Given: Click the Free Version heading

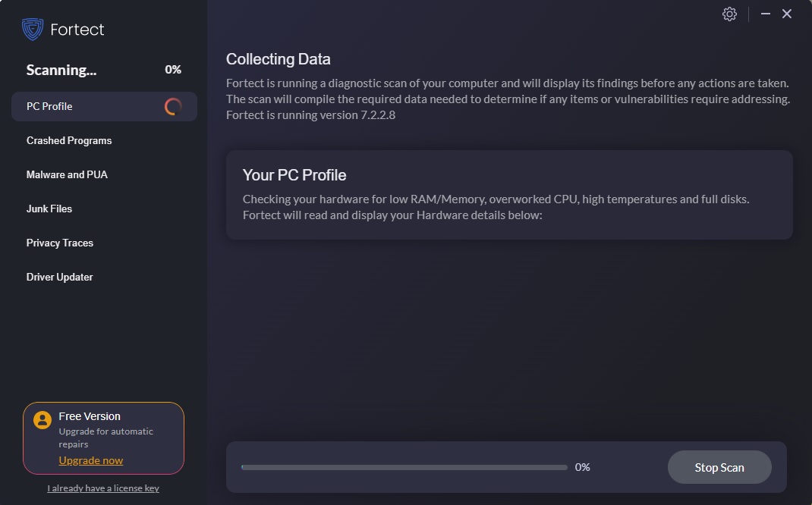Looking at the screenshot, I should click(x=90, y=416).
